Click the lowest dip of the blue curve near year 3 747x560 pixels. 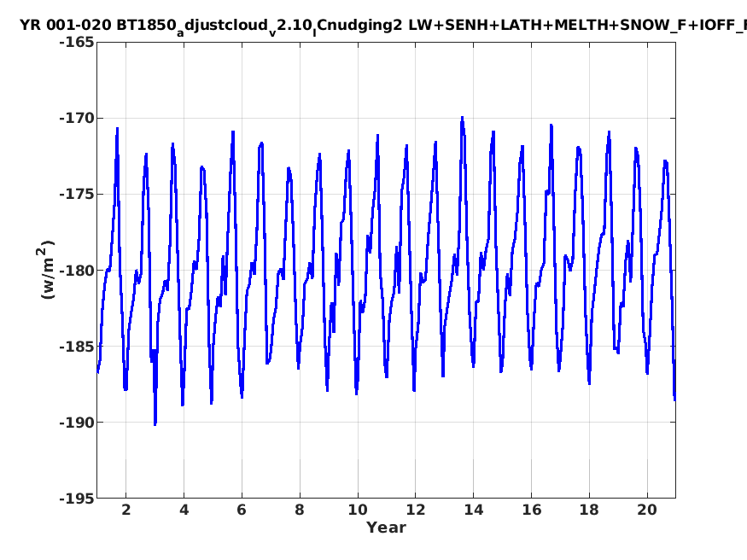pyautogui.click(x=155, y=424)
